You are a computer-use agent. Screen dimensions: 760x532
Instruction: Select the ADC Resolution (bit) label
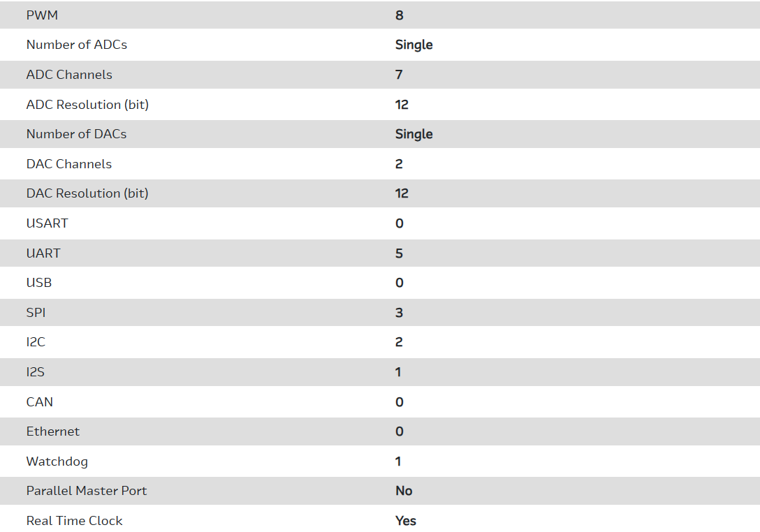(87, 105)
